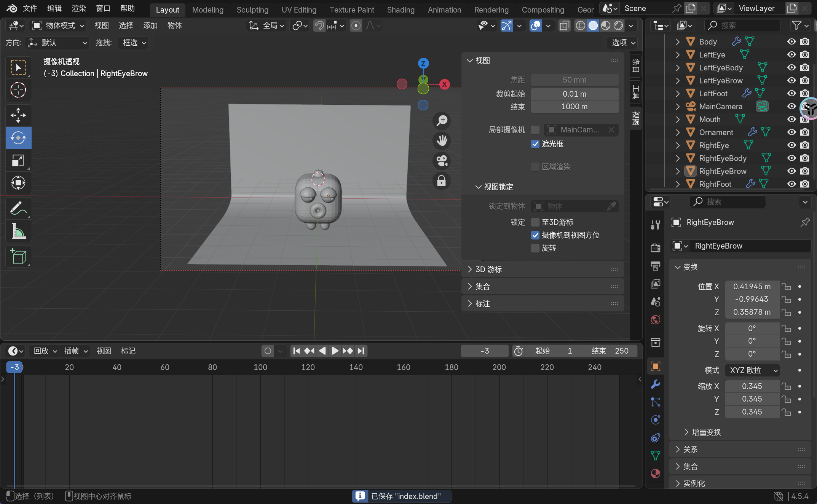The image size is (817, 504).
Task: Uncheck the 遮光框 passepartout checkbox
Action: (535, 144)
